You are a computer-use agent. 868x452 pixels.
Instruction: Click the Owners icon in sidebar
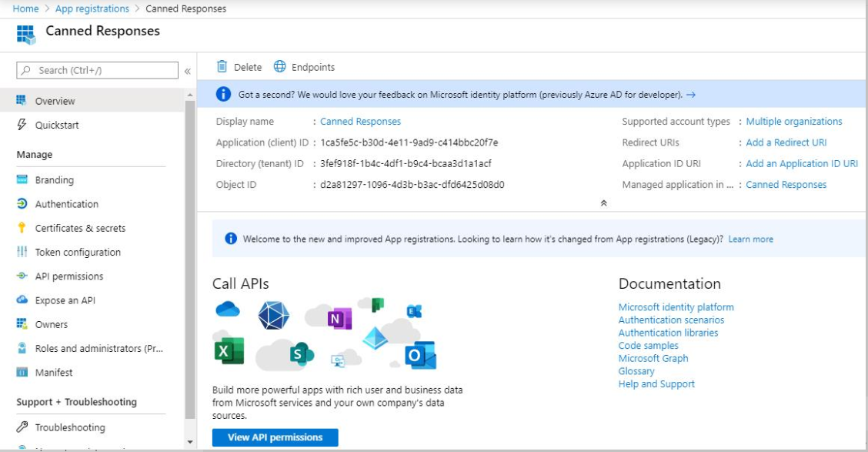tap(22, 323)
